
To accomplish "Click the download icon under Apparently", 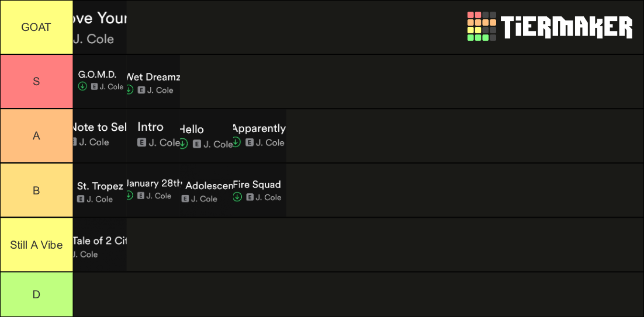I will [x=237, y=142].
